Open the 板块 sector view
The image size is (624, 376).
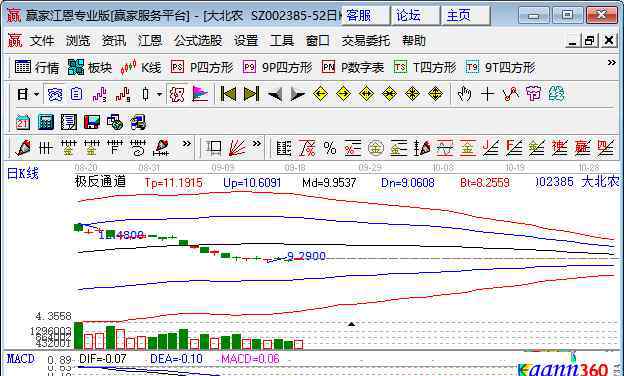click(90, 67)
